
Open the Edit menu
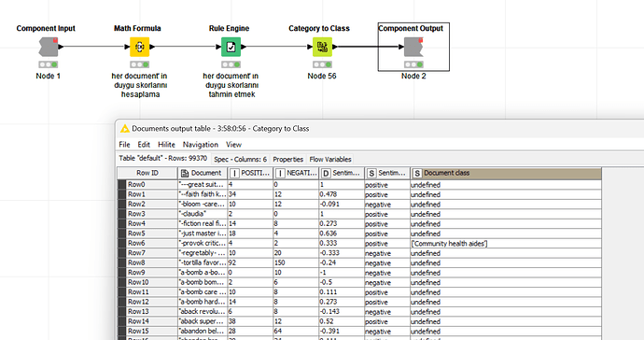click(x=144, y=145)
